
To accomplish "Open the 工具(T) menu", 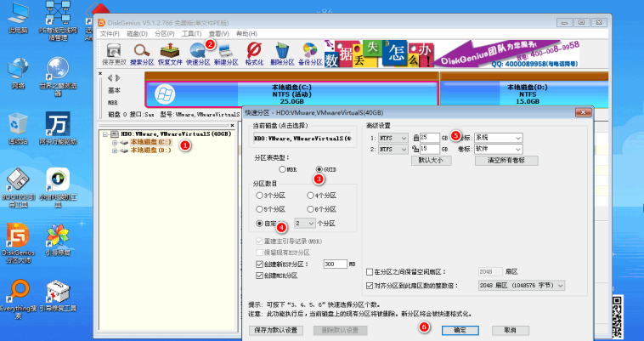I will tap(192, 34).
